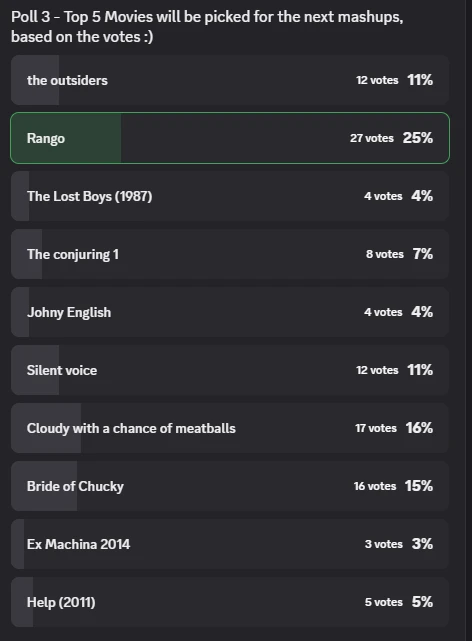Click the 5 votes label on Help (2011)

(x=384, y=603)
